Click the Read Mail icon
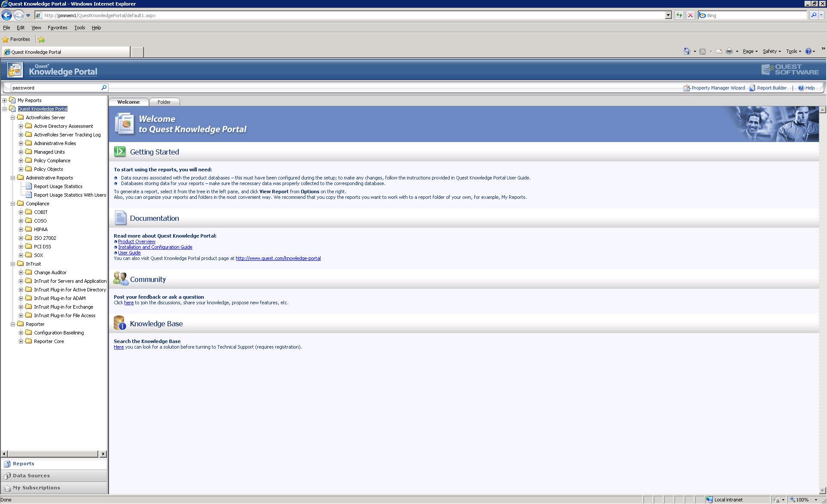 [x=719, y=51]
